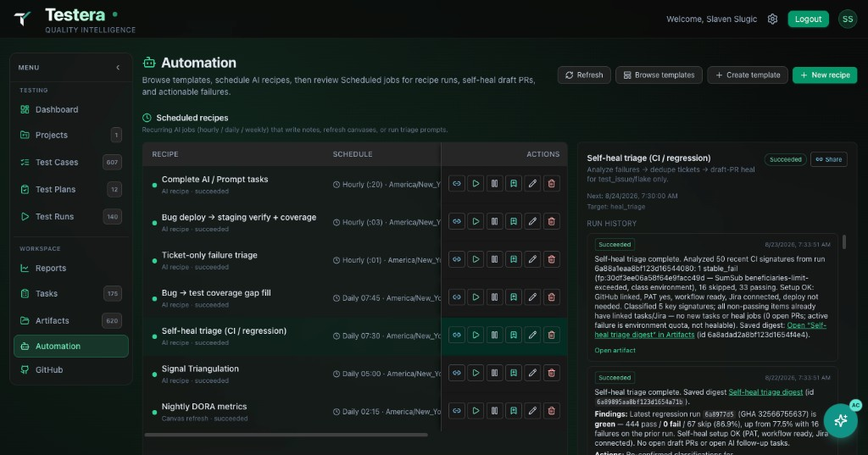
Task: Run the Self-heal triage recipe now
Action: click(476, 335)
